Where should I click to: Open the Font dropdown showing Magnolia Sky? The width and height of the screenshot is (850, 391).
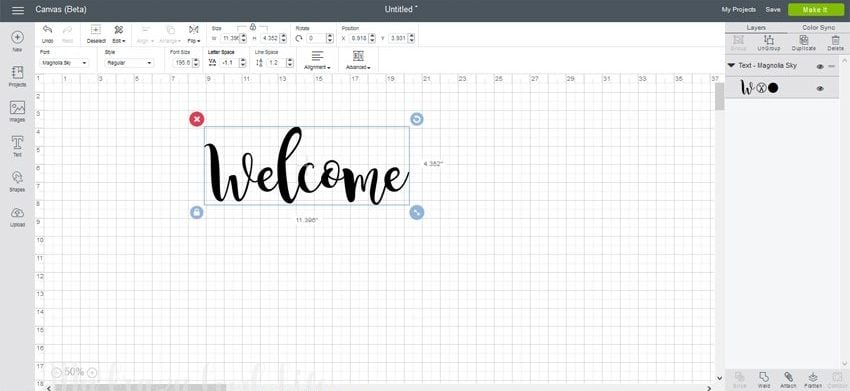64,63
